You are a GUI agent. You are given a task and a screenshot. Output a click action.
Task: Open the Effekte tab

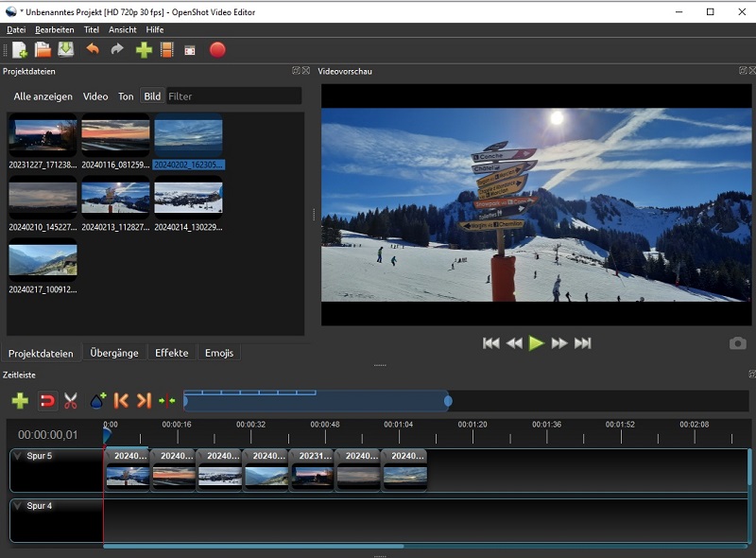172,353
